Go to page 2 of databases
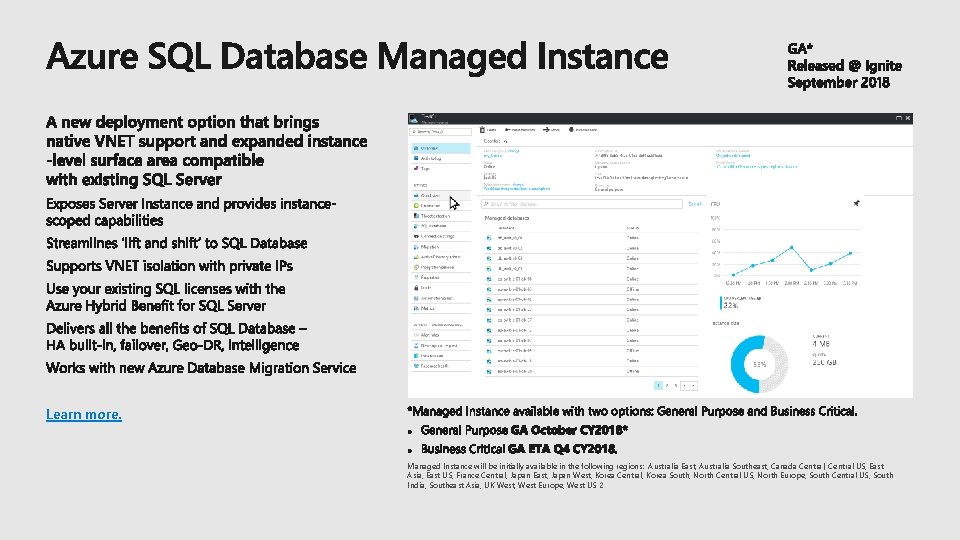The height and width of the screenshot is (540, 960). coord(667,386)
